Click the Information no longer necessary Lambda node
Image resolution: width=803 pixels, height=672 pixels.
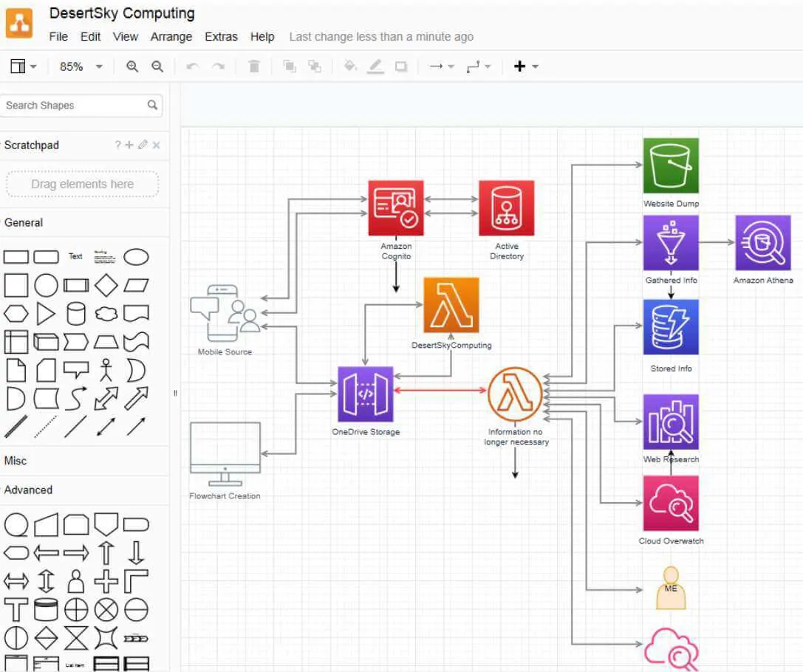(515, 394)
